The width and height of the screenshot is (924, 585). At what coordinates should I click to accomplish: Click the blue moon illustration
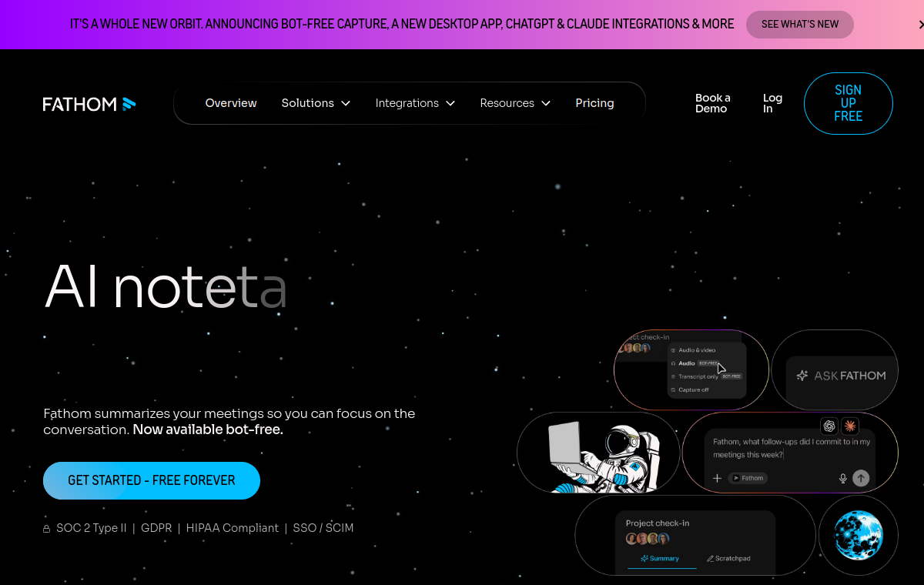pyautogui.click(x=859, y=536)
